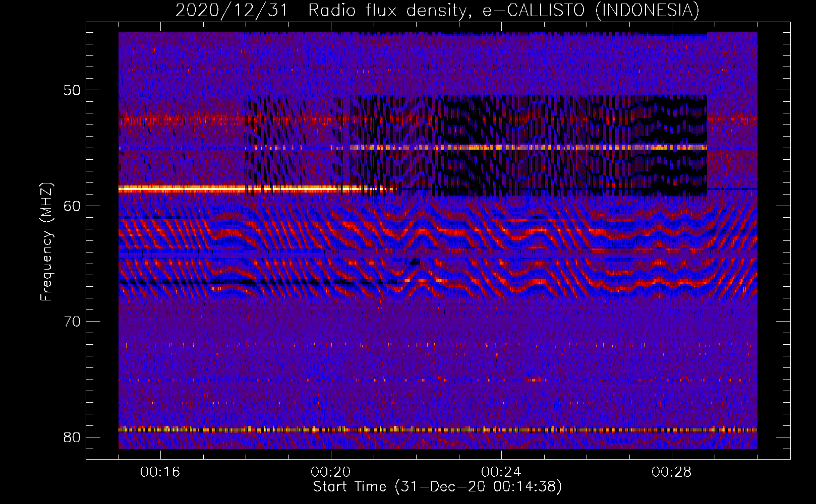This screenshot has height=504, width=816.
Task: Click the frequency tick label "50"
Action: pos(72,90)
